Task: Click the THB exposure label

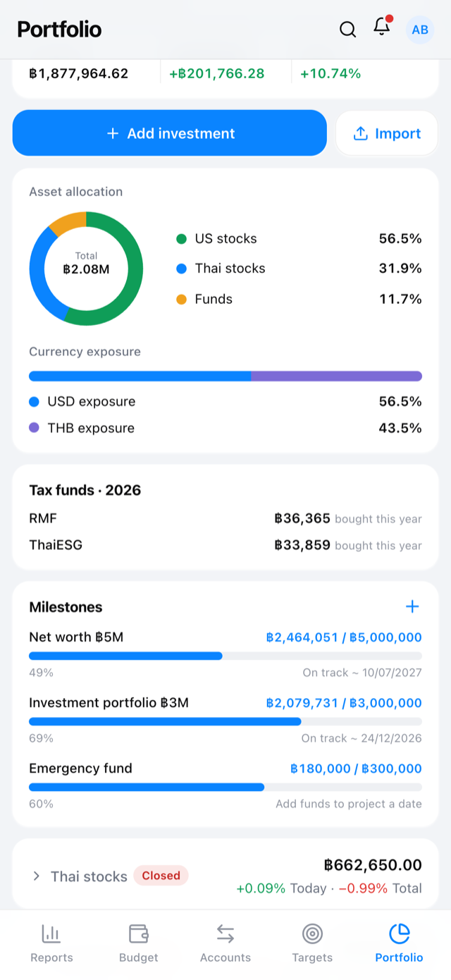Action: pos(91,428)
